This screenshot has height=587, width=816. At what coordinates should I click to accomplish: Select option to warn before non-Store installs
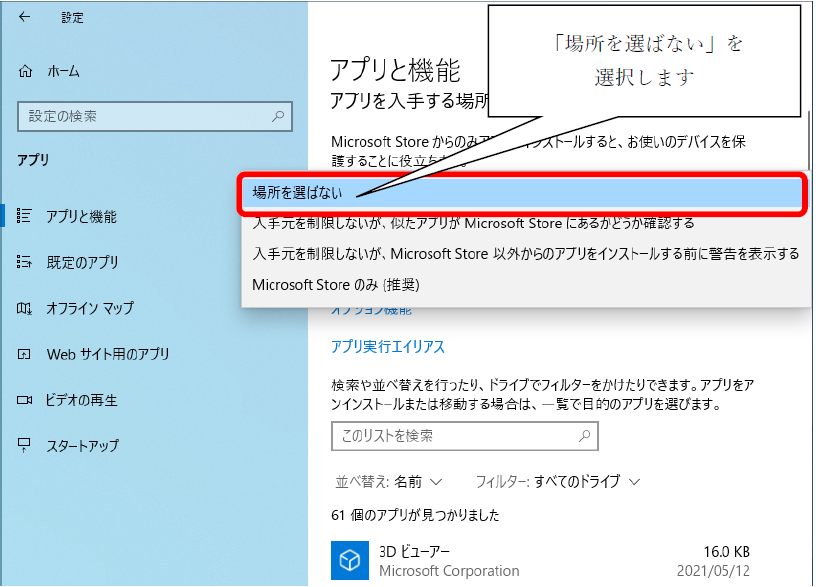pyautogui.click(x=524, y=254)
